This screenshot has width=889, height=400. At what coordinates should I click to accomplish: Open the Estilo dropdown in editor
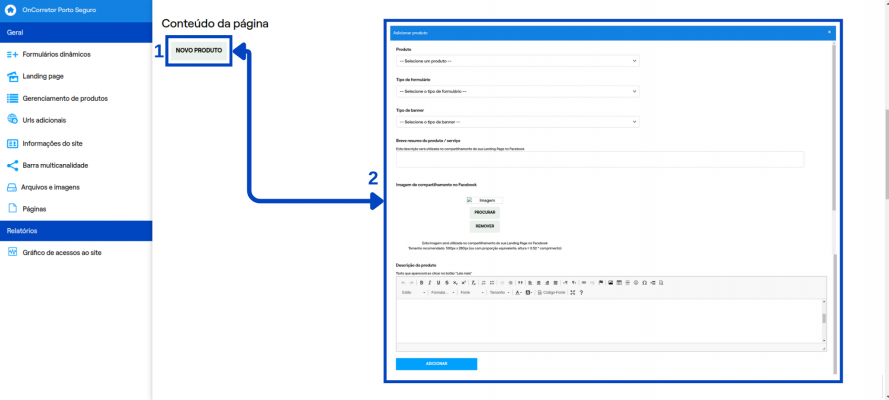[x=413, y=292]
